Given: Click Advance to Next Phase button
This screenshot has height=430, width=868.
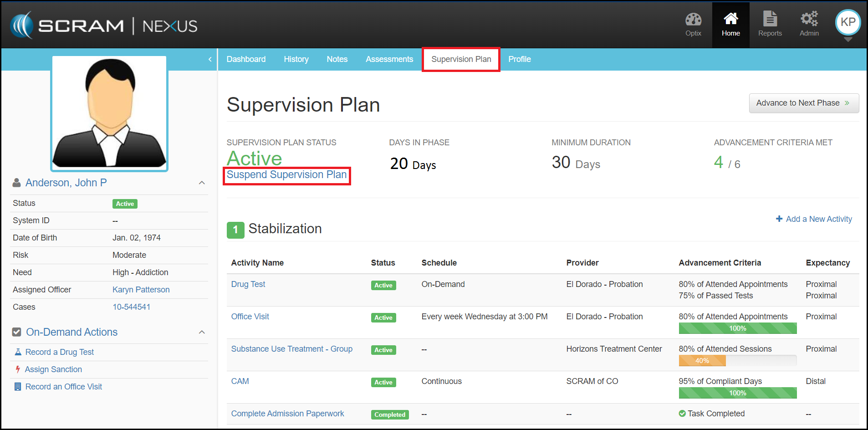Looking at the screenshot, I should (803, 103).
